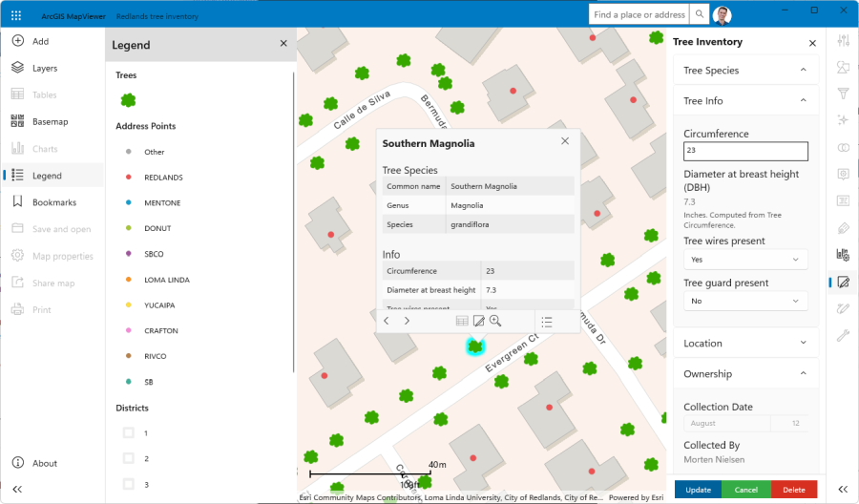
Task: Open the Labels tag tool
Action: [843, 228]
